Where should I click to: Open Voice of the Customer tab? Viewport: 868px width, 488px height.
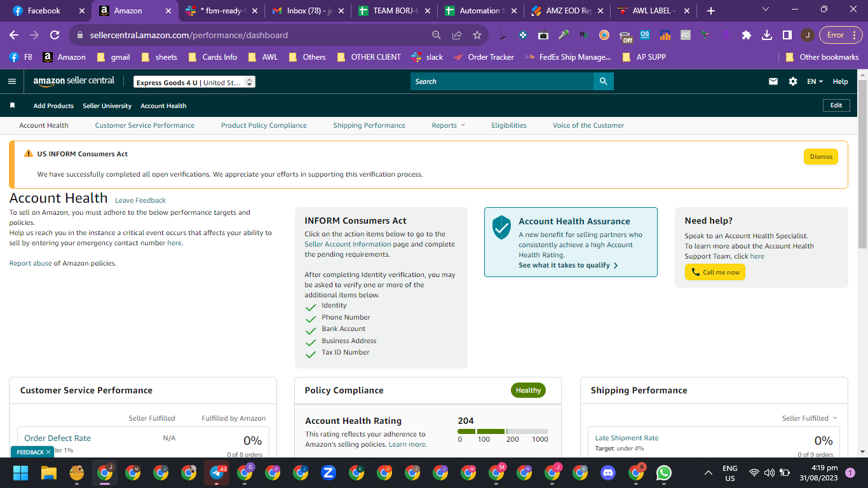coord(588,125)
